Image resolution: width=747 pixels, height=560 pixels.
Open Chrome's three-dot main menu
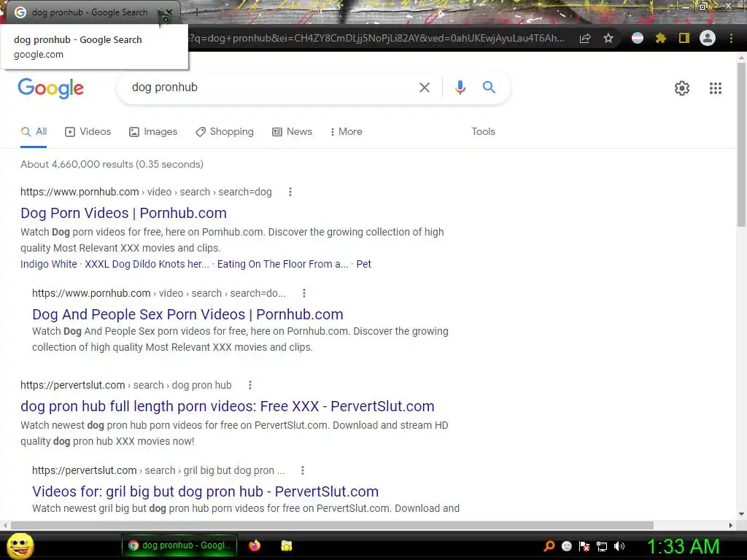point(731,38)
